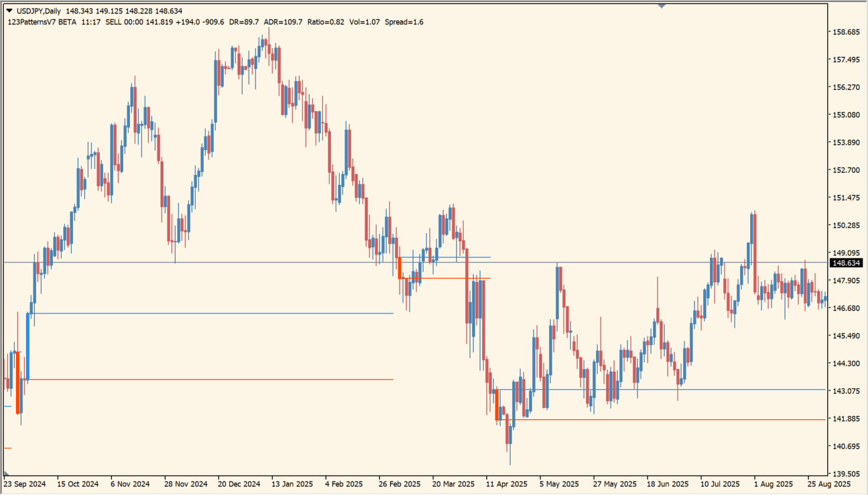The image size is (868, 495).
Task: Click the Spread=1.6 readout
Action: (x=404, y=22)
